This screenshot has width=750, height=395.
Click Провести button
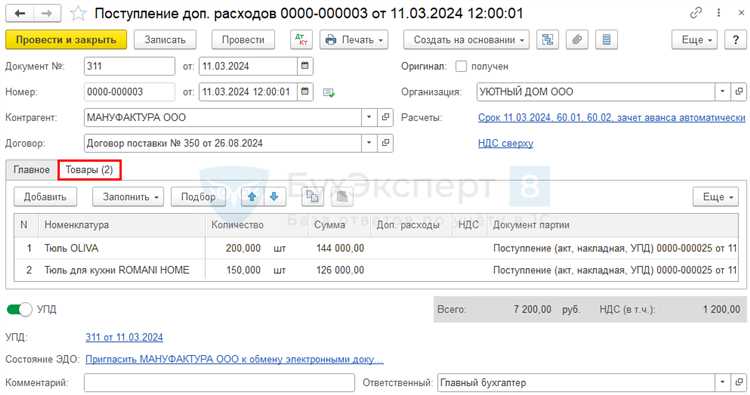tap(243, 40)
